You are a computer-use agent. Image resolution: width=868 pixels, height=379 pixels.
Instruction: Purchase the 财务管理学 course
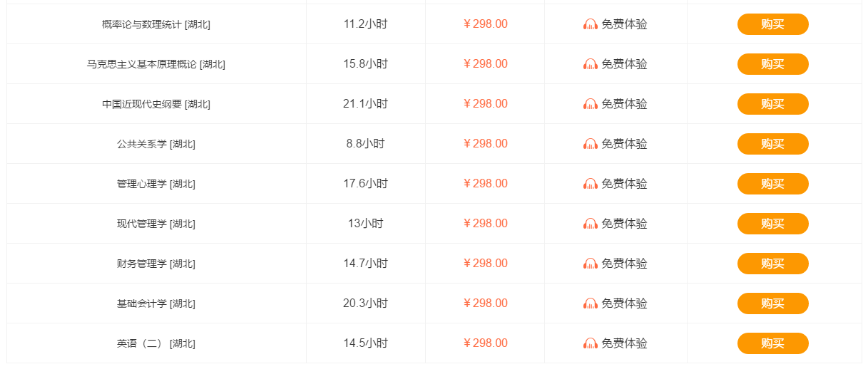click(772, 264)
